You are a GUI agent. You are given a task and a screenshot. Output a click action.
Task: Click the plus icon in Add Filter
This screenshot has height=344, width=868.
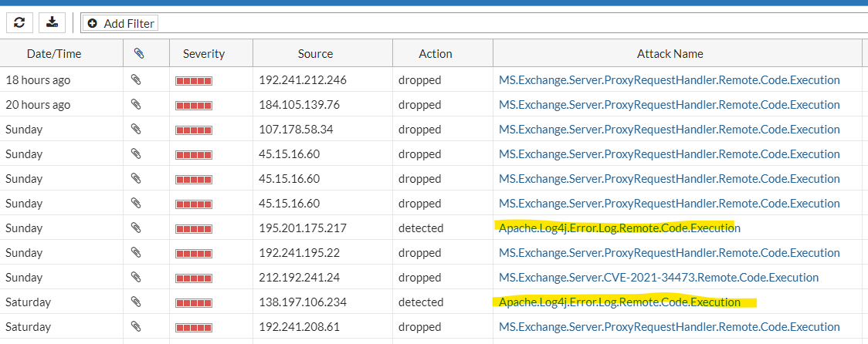(93, 24)
